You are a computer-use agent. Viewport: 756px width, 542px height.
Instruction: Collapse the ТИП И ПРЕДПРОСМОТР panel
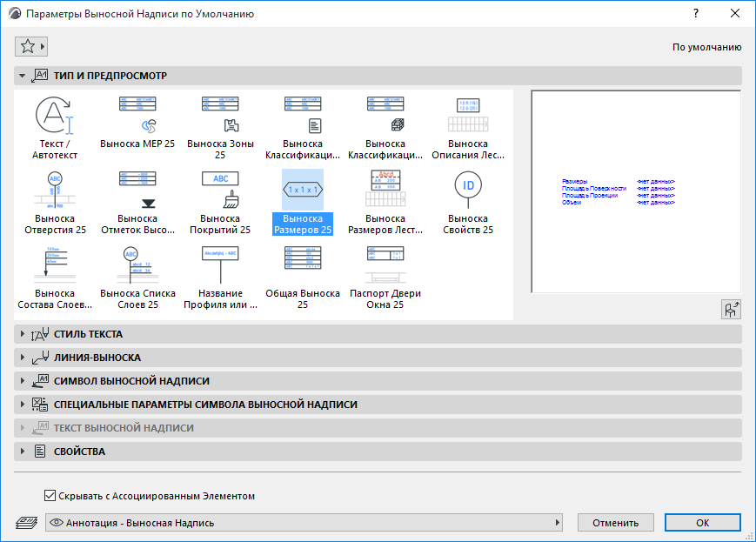pyautogui.click(x=378, y=75)
